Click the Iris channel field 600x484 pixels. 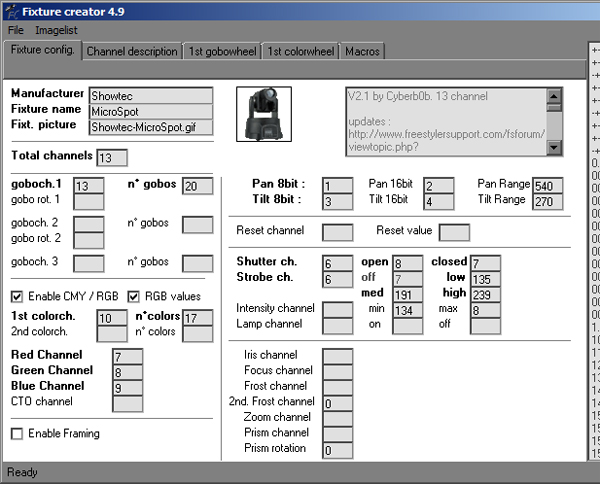click(338, 357)
